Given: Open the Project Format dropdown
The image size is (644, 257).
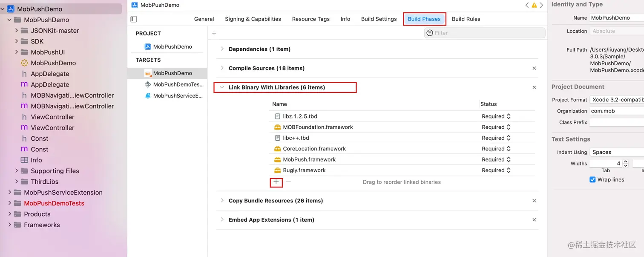Looking at the screenshot, I should (616, 100).
